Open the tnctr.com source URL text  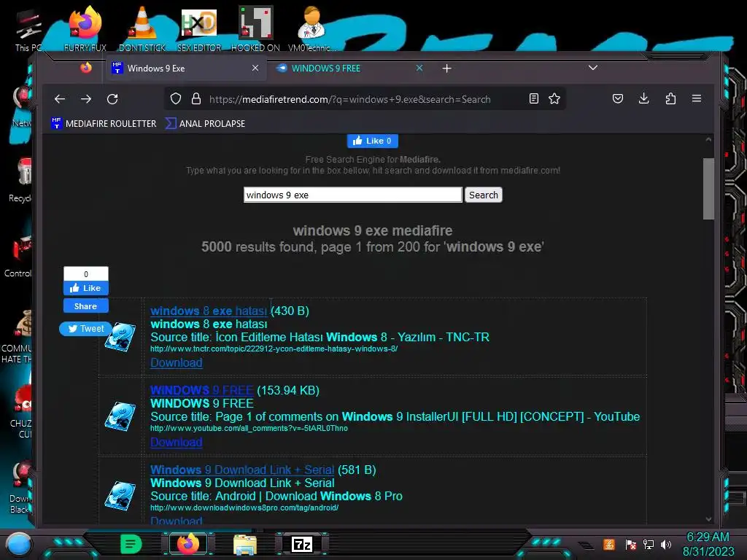pos(274,349)
